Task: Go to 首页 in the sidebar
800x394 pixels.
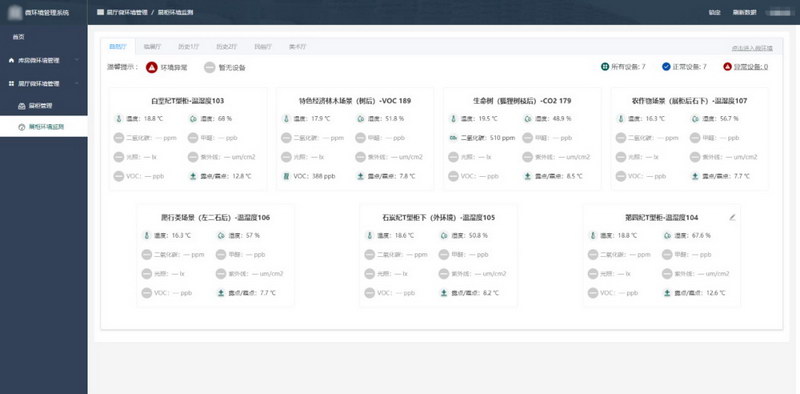Action: (x=18, y=37)
